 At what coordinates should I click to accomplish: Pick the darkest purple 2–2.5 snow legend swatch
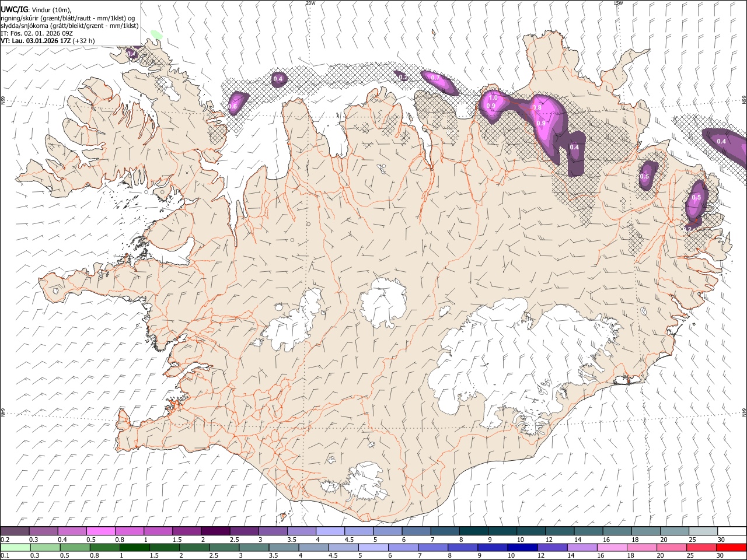pyautogui.click(x=215, y=531)
